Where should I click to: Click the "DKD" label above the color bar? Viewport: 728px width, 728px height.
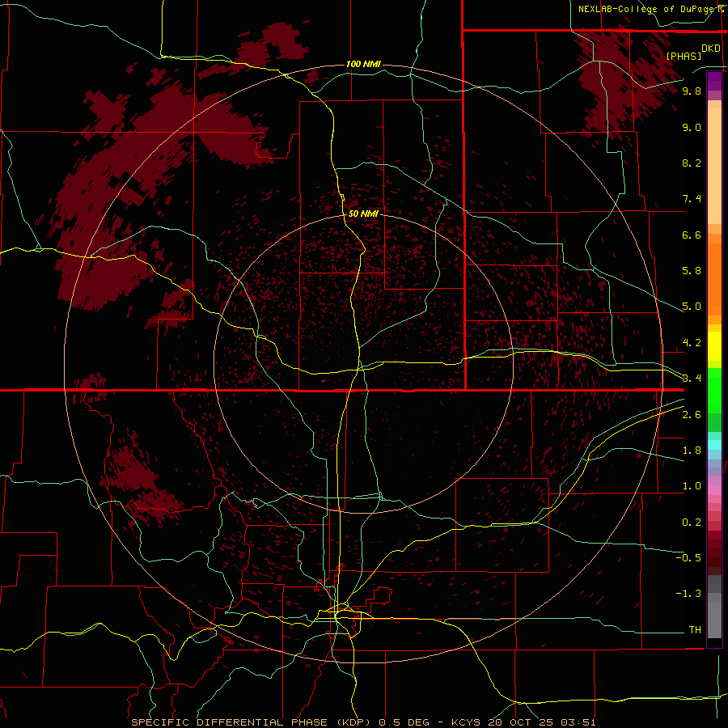click(711, 49)
